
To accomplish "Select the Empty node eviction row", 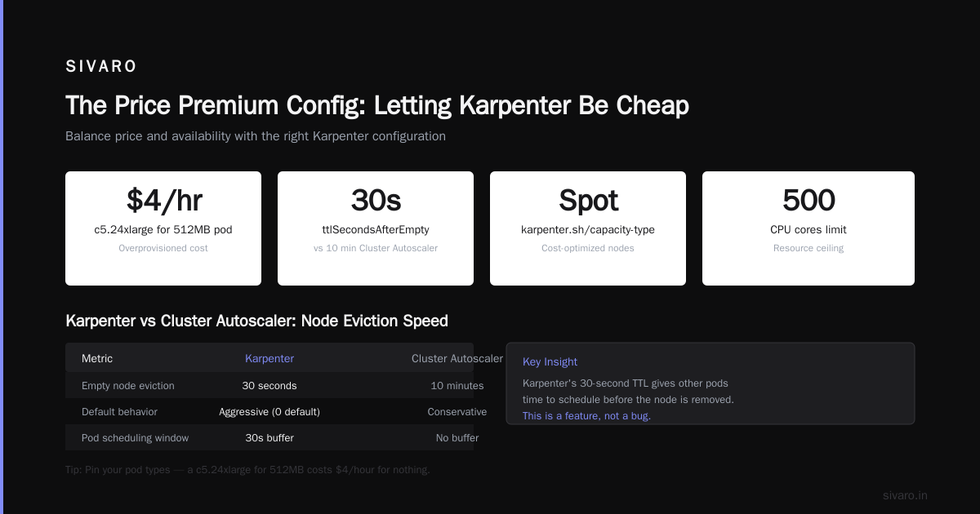I will [269, 385].
